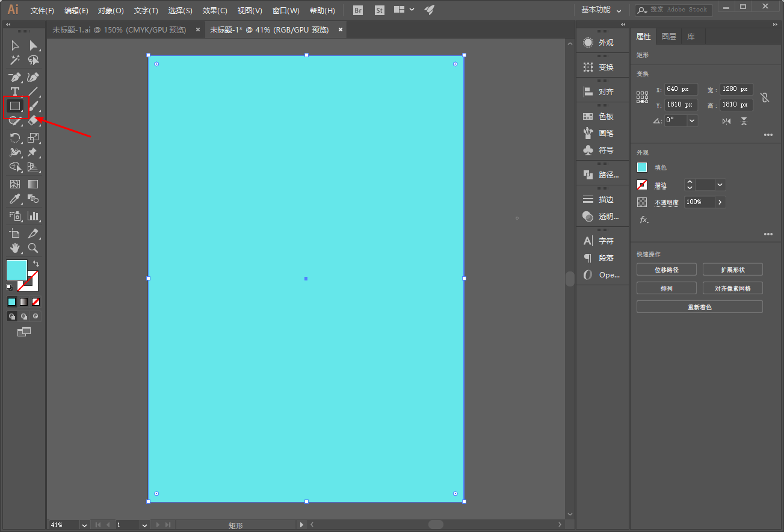Select the Shape Builder tool
The height and width of the screenshot is (532, 784).
[x=15, y=167]
